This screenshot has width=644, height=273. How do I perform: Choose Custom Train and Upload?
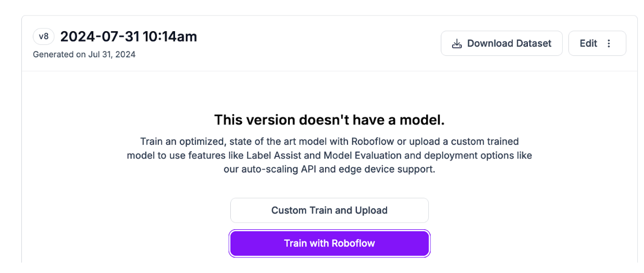(329, 210)
